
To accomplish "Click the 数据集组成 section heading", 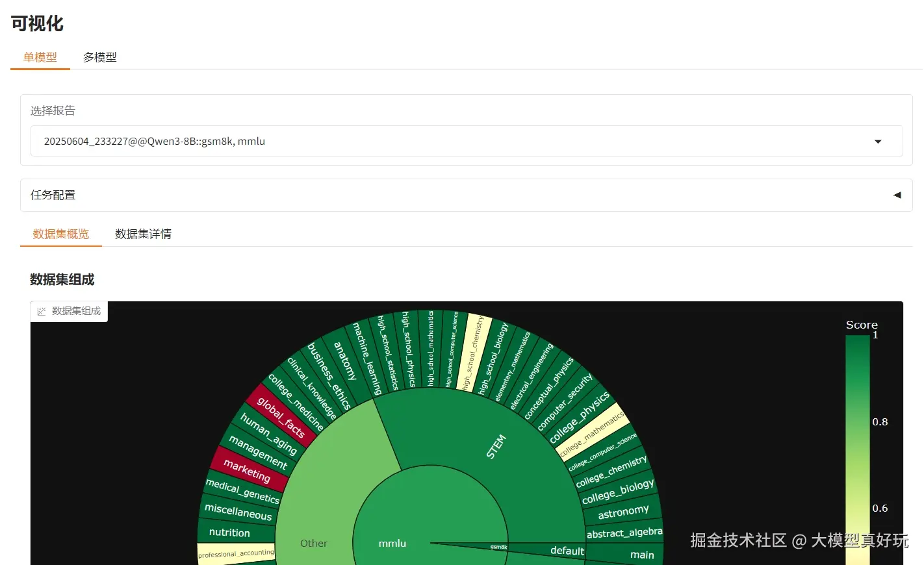I will click(x=62, y=280).
